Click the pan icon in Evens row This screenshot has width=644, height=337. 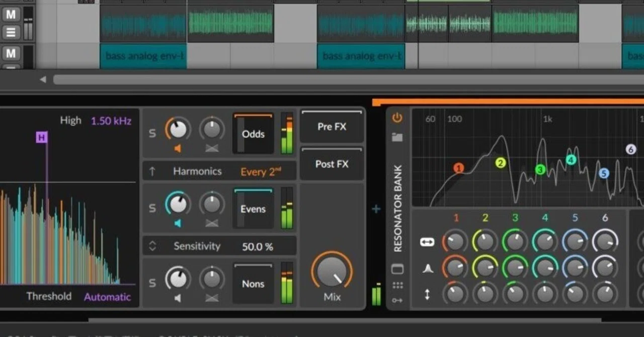(x=212, y=223)
